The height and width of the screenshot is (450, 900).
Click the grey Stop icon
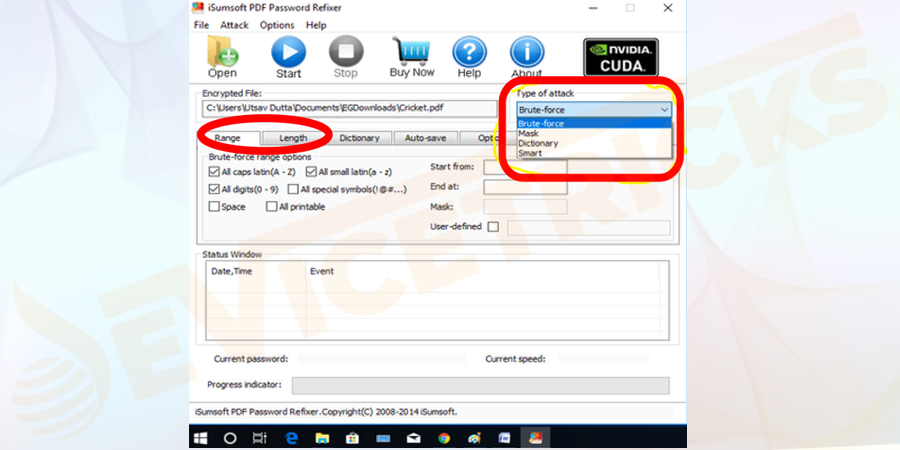click(346, 52)
